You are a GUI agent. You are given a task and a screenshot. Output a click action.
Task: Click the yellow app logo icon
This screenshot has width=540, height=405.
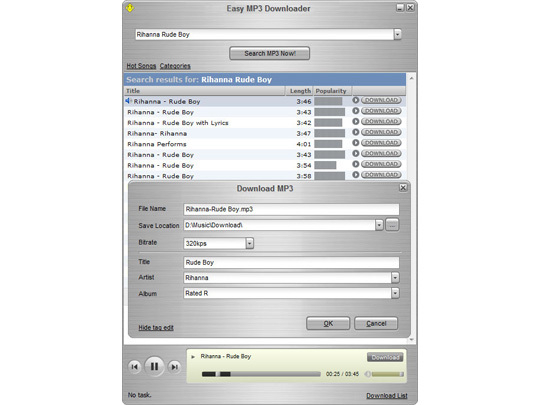130,8
